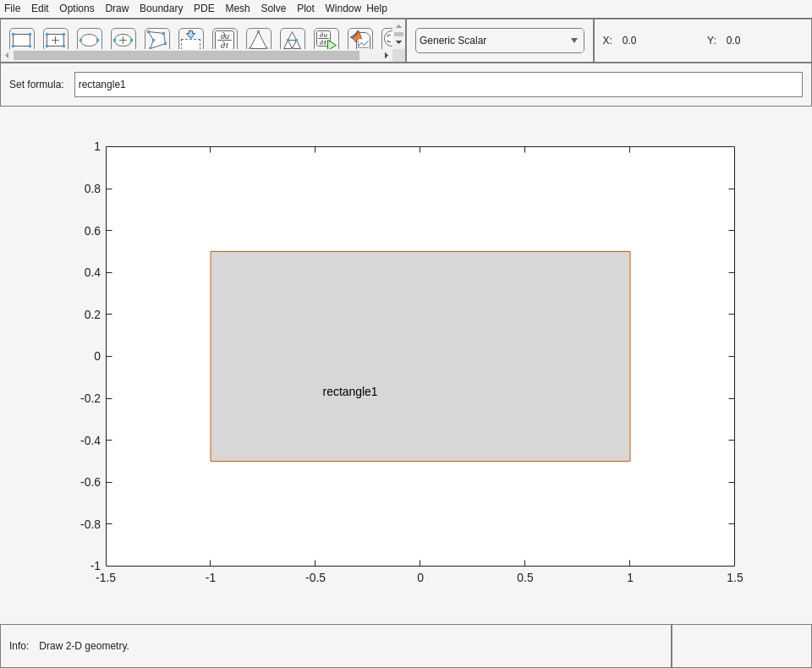Open the Solve menu
Image resolution: width=812 pixels, height=668 pixels.
(x=273, y=8)
